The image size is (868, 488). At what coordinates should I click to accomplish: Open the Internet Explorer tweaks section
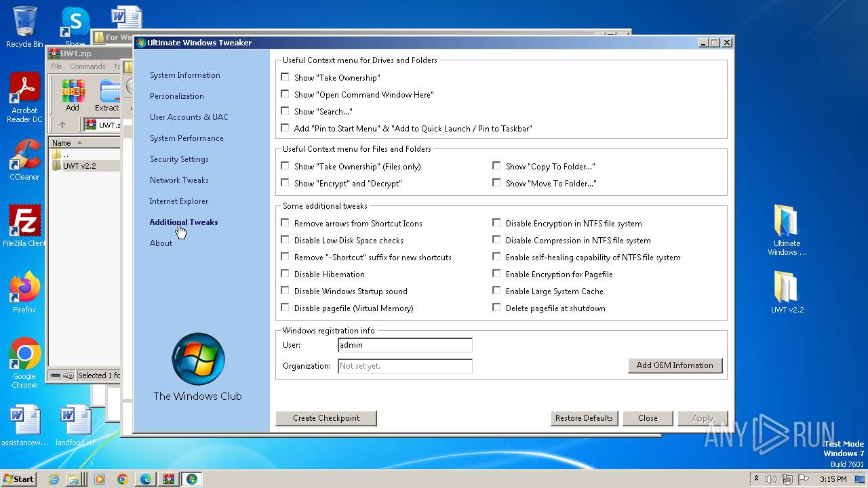coord(178,201)
